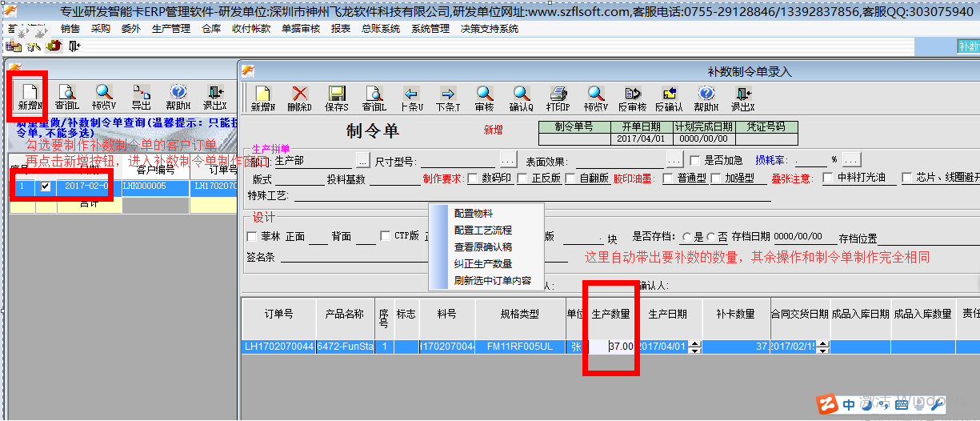This screenshot has height=421, width=980.
Task: Check the CTP版 checkbox
Action: click(385, 236)
